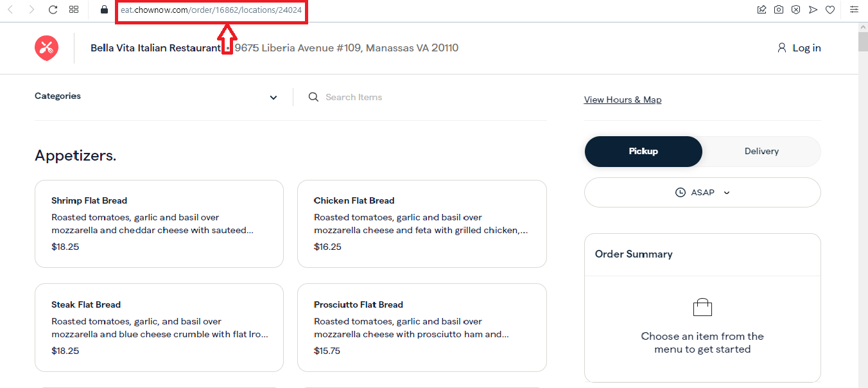Viewport: 868px width, 388px height.
Task: Click the browser forward arrow
Action: 31,10
